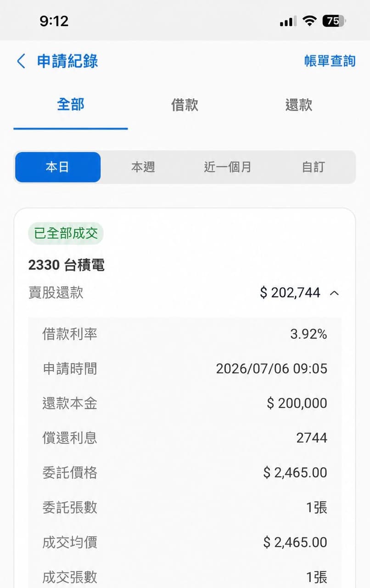This screenshot has height=588, width=370.
Task: Go back using the left chevron icon
Action: click(x=21, y=61)
